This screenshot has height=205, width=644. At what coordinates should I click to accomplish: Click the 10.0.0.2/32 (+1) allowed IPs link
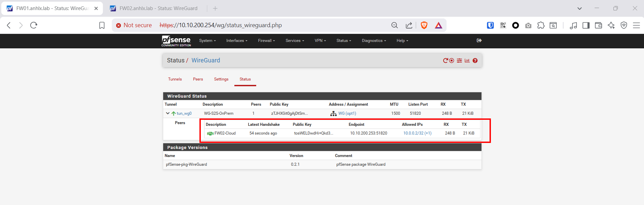(417, 133)
